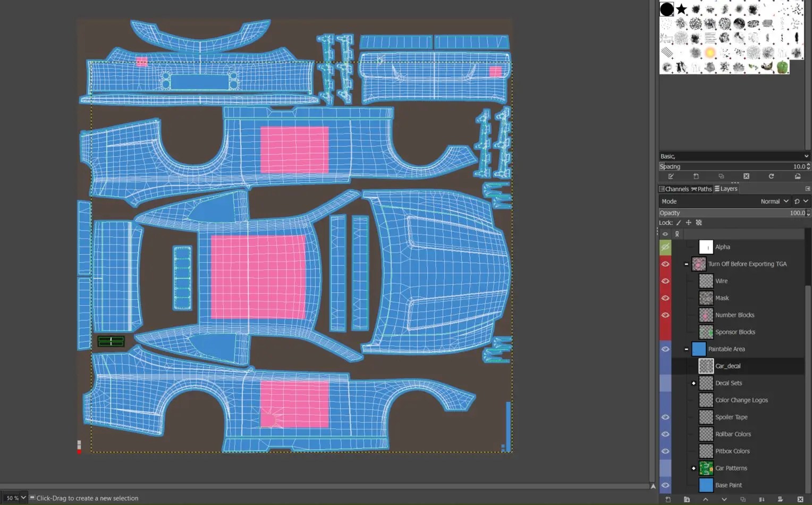The height and width of the screenshot is (505, 812).
Task: Enable the lock pixels toggle
Action: click(x=678, y=222)
